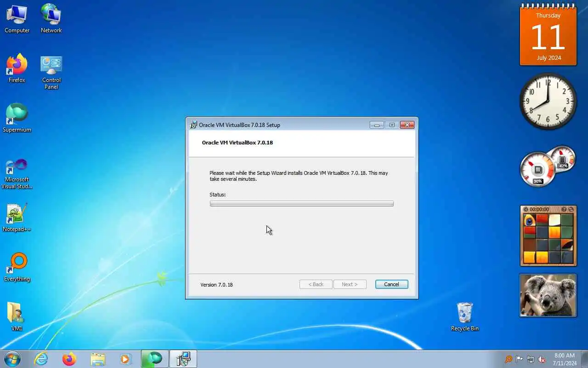Close the VirtualBox Setup window

(x=407, y=125)
